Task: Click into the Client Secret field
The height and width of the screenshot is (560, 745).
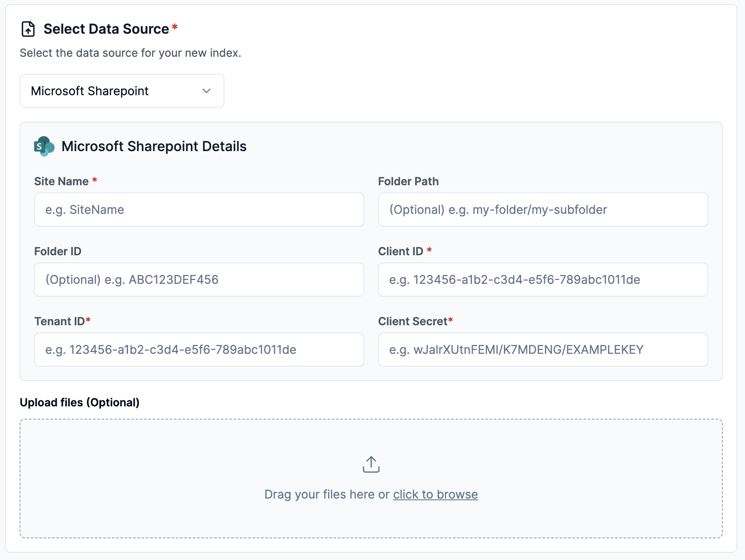Action: click(x=543, y=350)
